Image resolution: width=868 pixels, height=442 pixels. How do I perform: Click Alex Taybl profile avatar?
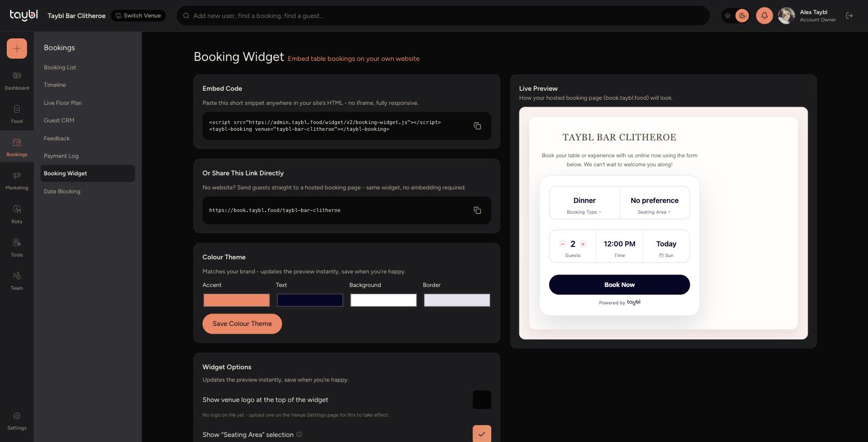tap(786, 16)
